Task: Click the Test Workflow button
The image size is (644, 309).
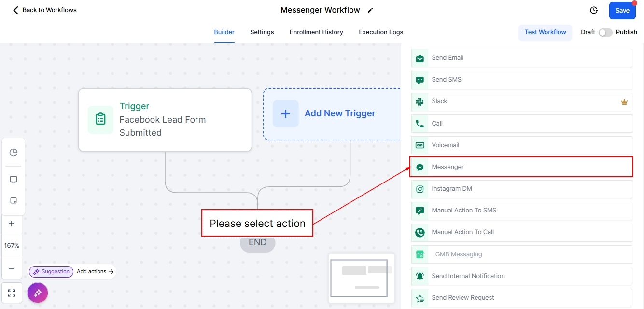Action: click(x=545, y=32)
